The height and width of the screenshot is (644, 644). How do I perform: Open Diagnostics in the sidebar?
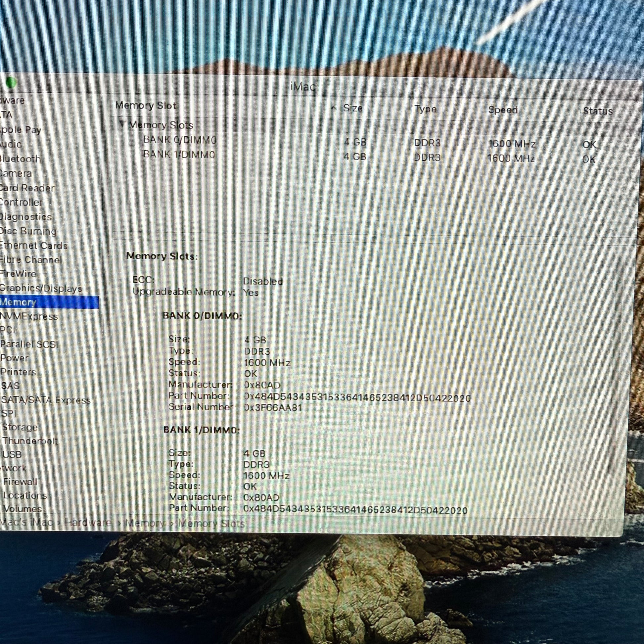[25, 217]
